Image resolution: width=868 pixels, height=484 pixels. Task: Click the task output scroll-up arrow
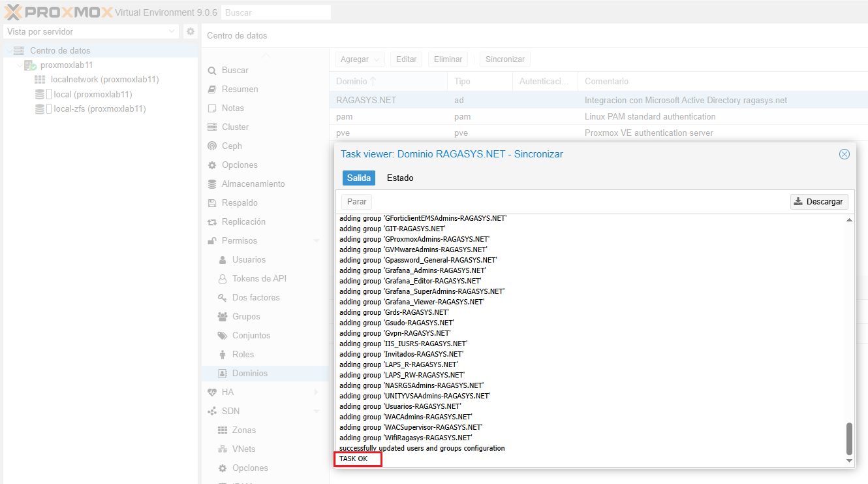[849, 220]
